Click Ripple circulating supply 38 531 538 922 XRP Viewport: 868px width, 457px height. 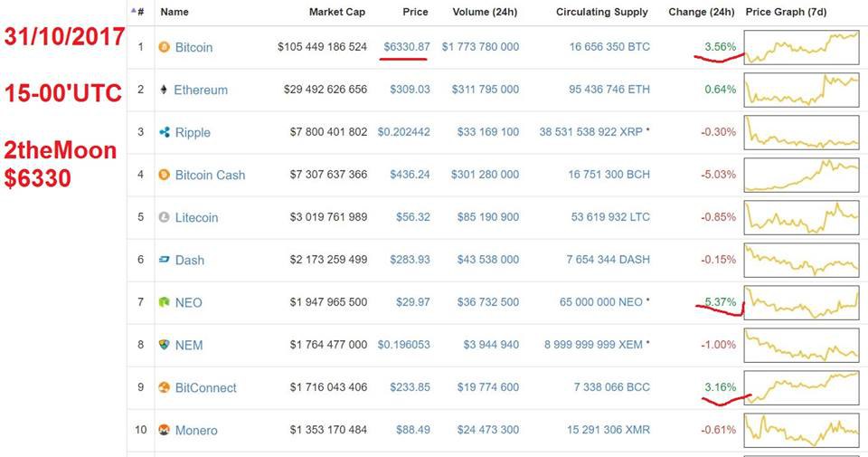pos(590,132)
